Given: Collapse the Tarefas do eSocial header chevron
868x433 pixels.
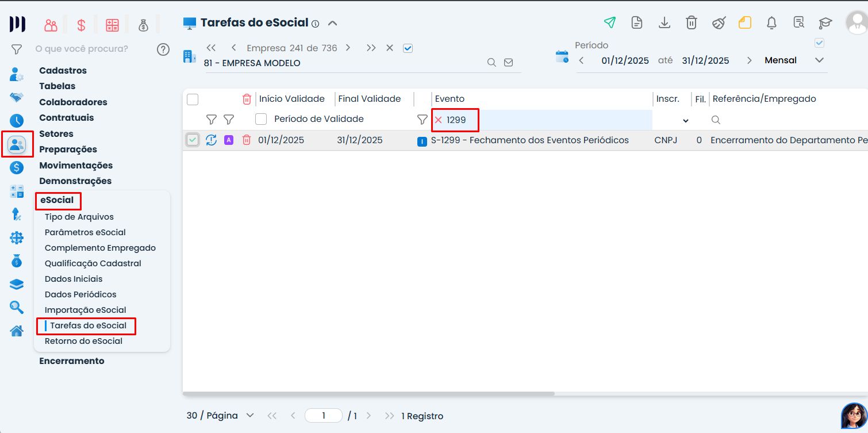Looking at the screenshot, I should coord(332,24).
